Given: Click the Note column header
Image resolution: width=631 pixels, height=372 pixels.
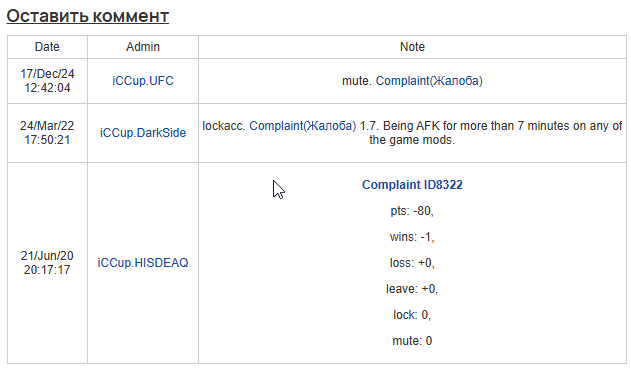Looking at the screenshot, I should [x=412, y=47].
